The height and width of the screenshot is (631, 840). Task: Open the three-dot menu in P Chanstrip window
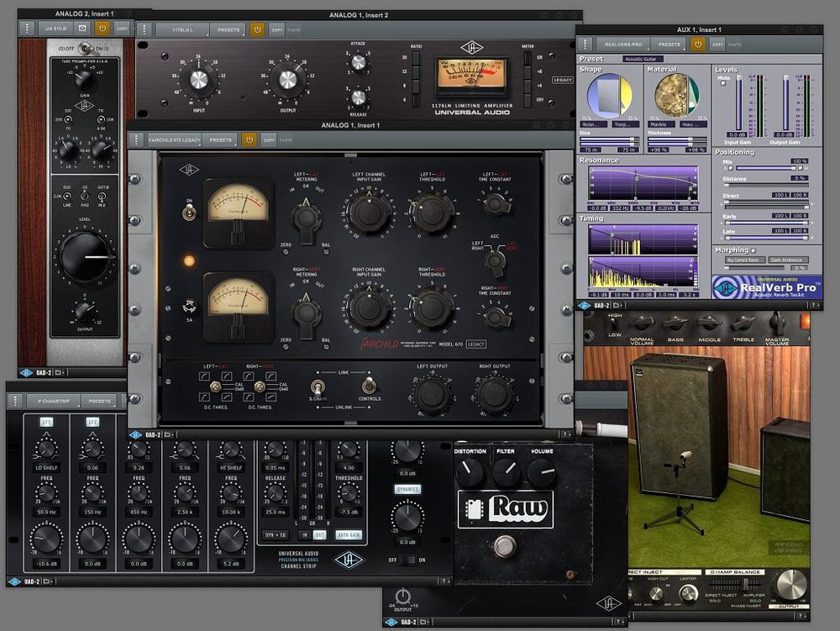pyautogui.click(x=15, y=401)
